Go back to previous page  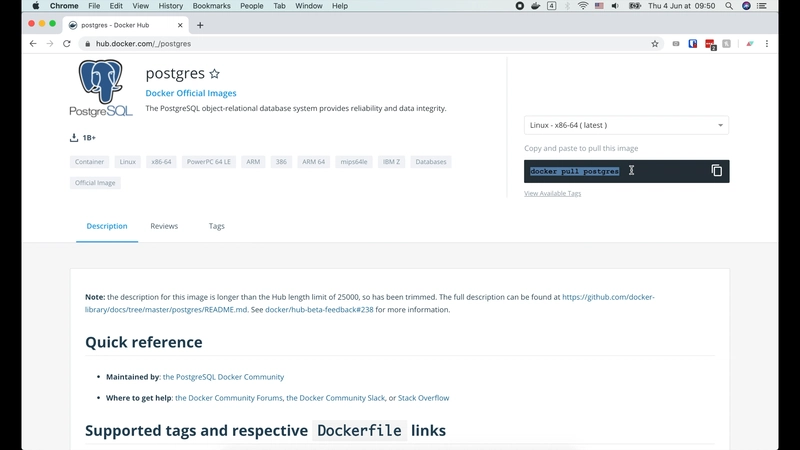pos(33,44)
